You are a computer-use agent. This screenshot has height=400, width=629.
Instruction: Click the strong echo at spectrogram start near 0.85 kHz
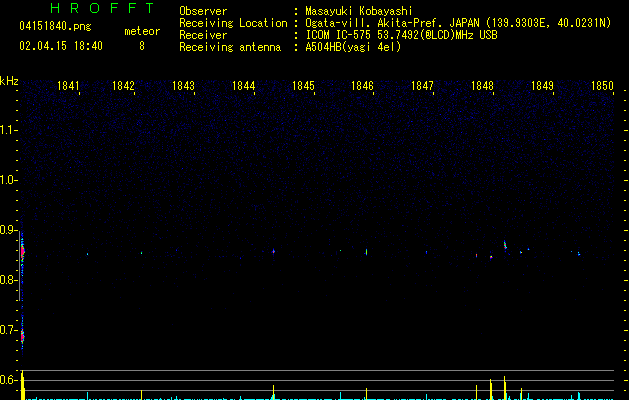(x=22, y=252)
